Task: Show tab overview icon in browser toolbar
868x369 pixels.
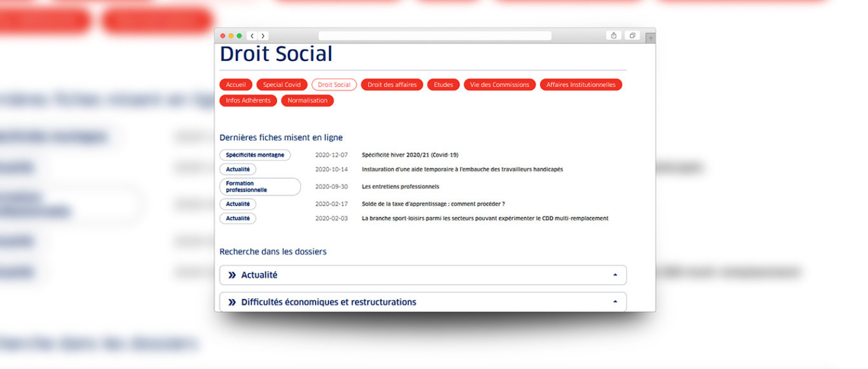Action: pyautogui.click(x=632, y=36)
